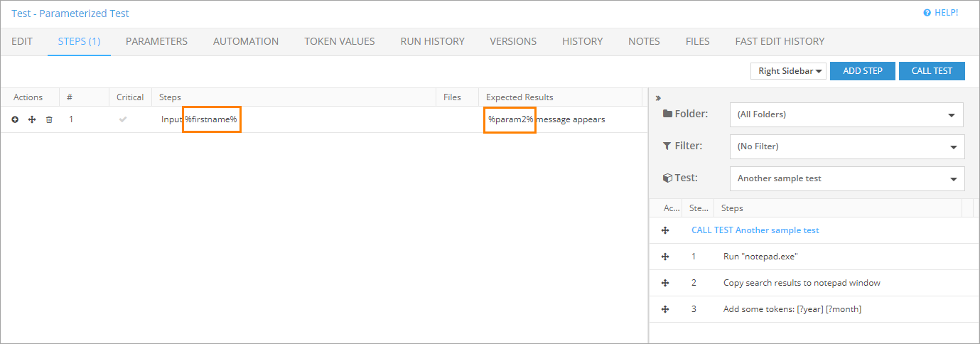Open the CALL TEST Another sample test link
This screenshot has height=344, width=980.
point(755,230)
